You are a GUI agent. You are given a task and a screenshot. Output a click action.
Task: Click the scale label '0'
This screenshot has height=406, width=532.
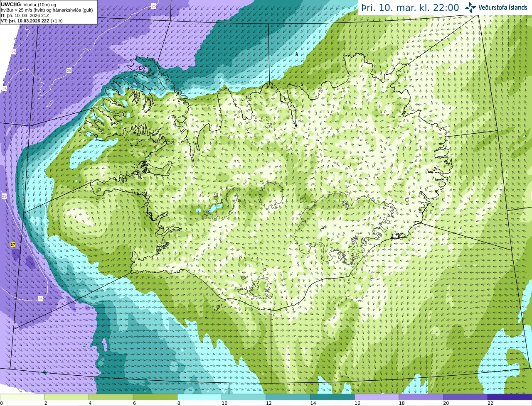point(1,403)
